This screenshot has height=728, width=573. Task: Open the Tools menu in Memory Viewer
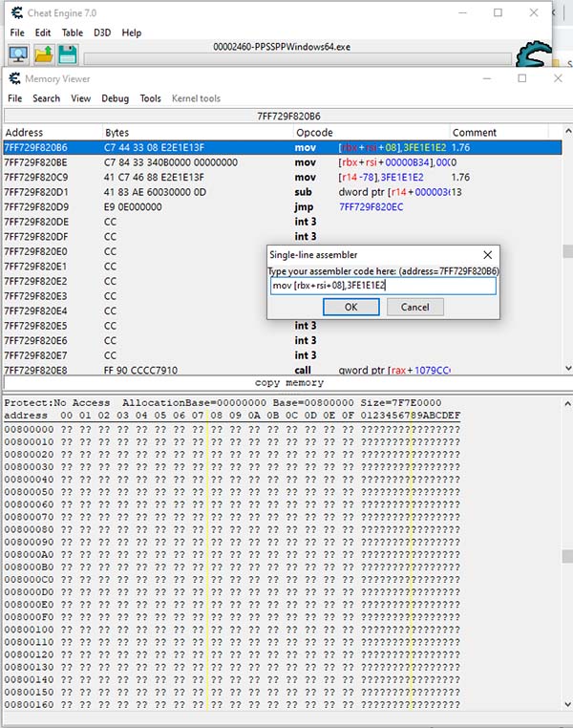click(150, 98)
